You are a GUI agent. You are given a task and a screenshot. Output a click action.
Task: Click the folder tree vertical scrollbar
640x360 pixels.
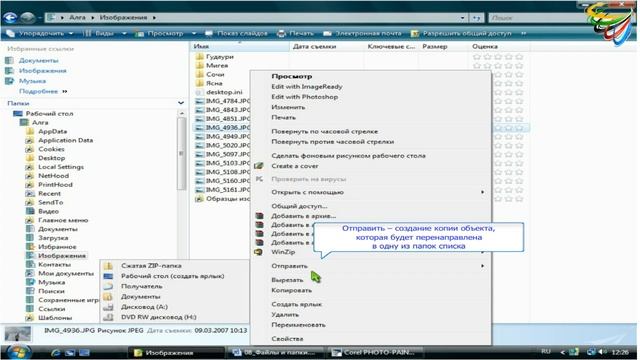pyautogui.click(x=181, y=153)
